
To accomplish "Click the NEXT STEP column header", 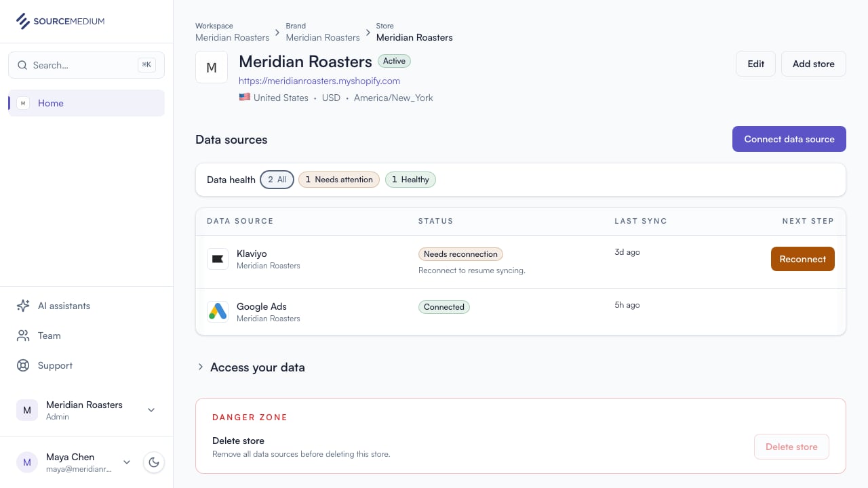I will tap(808, 221).
